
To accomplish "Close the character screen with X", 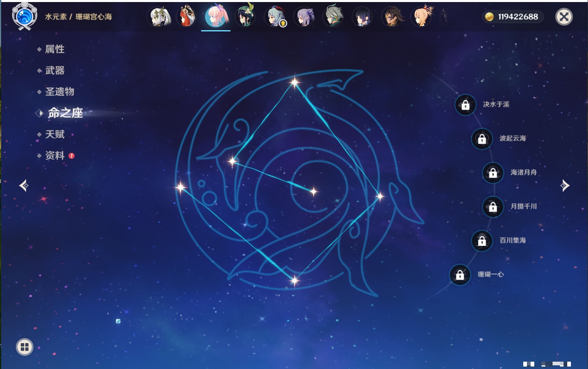I will point(564,17).
